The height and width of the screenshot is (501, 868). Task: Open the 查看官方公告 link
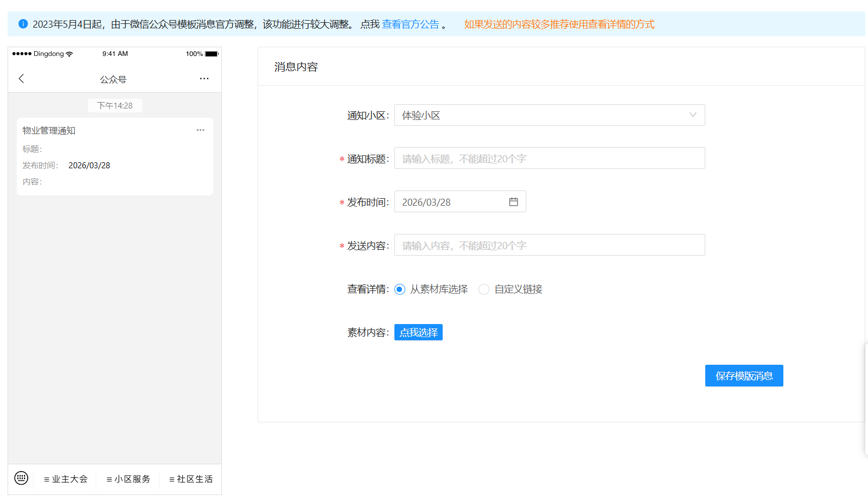click(x=410, y=24)
